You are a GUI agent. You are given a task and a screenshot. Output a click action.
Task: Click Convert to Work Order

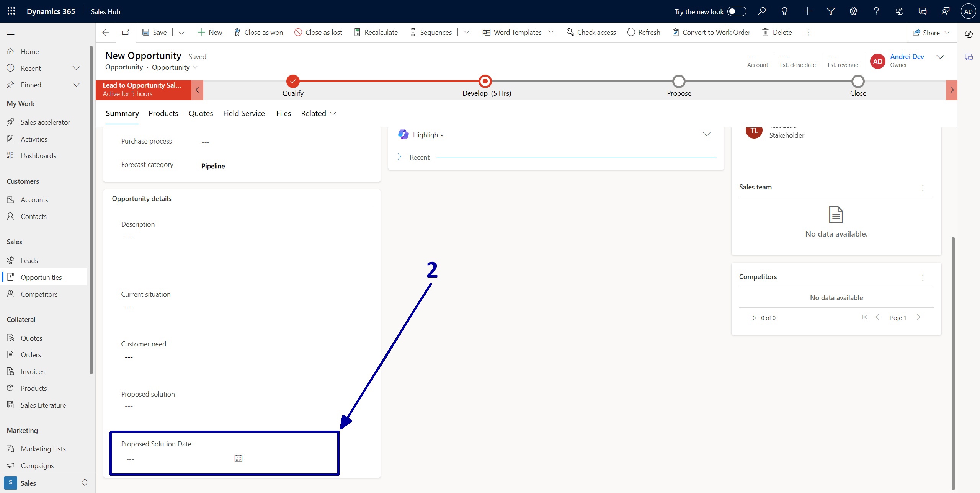click(711, 33)
